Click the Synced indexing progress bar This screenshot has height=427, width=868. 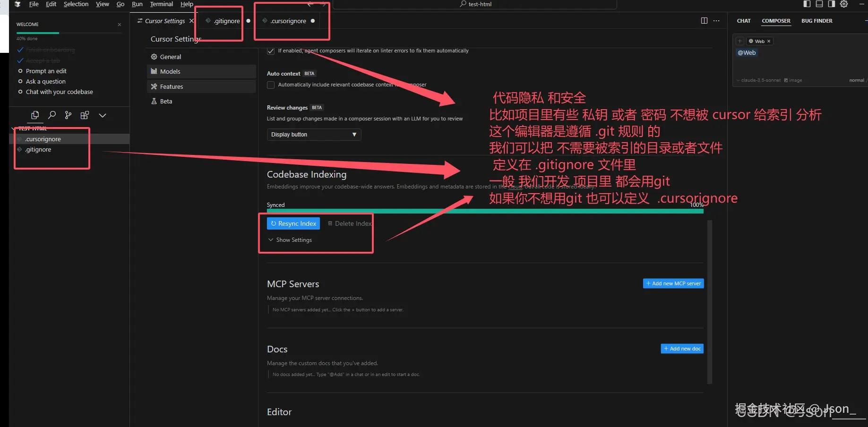pyautogui.click(x=485, y=211)
